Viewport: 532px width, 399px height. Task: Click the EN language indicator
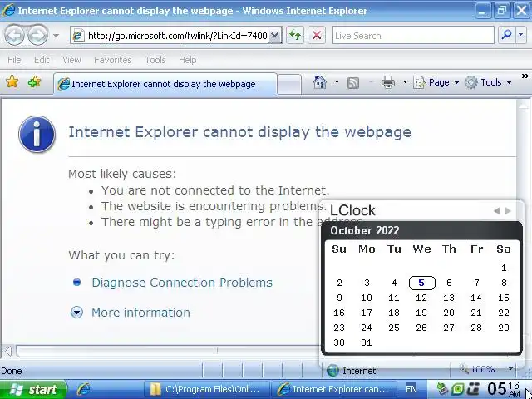coord(411,389)
